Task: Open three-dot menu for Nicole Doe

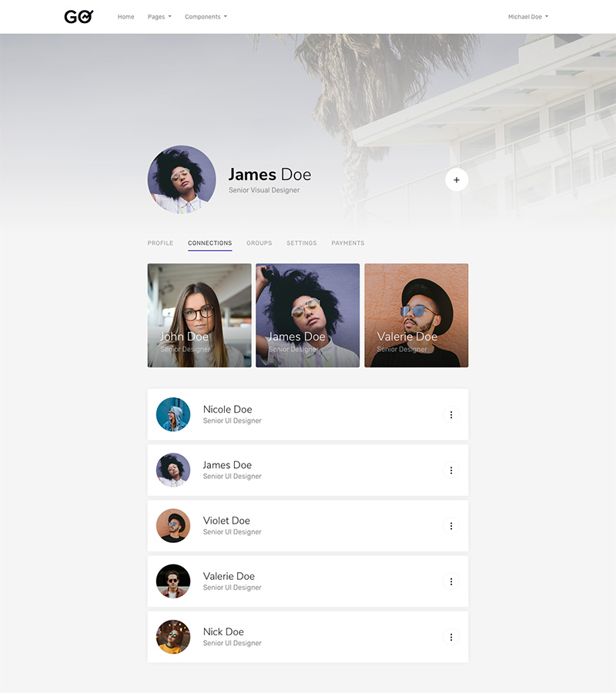Action: tap(451, 415)
